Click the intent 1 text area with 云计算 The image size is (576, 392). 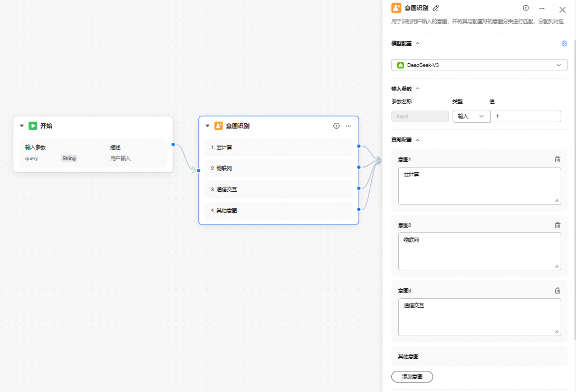[x=479, y=186]
